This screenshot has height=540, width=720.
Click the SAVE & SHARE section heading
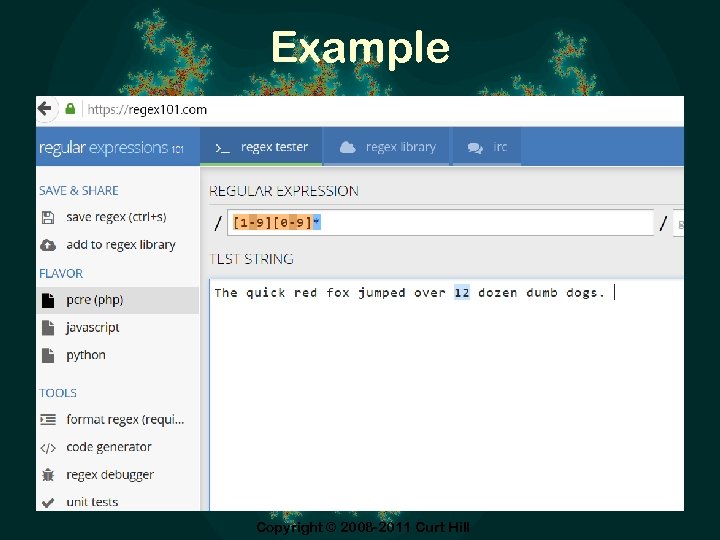click(79, 191)
